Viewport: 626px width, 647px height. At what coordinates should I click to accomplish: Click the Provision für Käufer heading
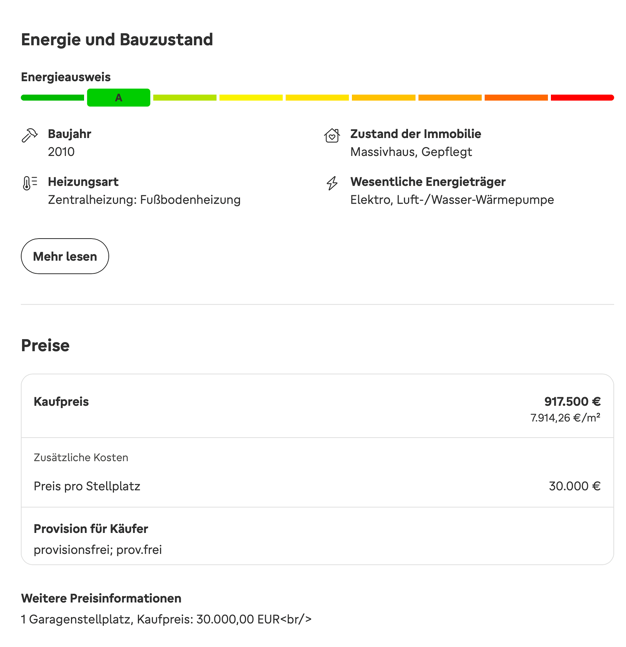(91, 529)
